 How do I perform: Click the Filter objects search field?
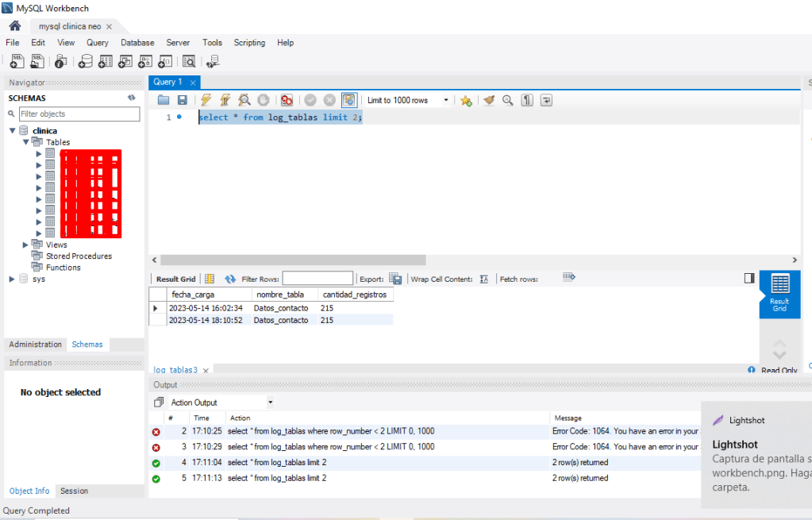[x=79, y=114]
